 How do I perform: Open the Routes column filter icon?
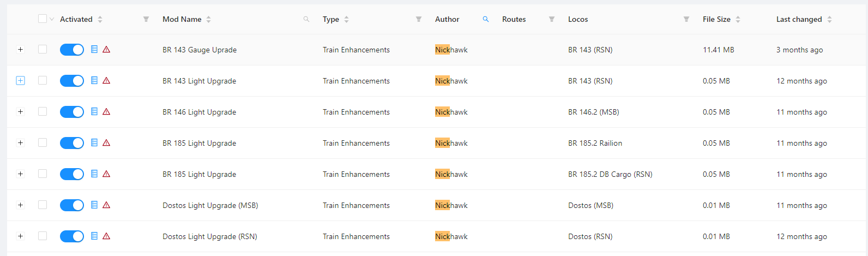(x=552, y=19)
